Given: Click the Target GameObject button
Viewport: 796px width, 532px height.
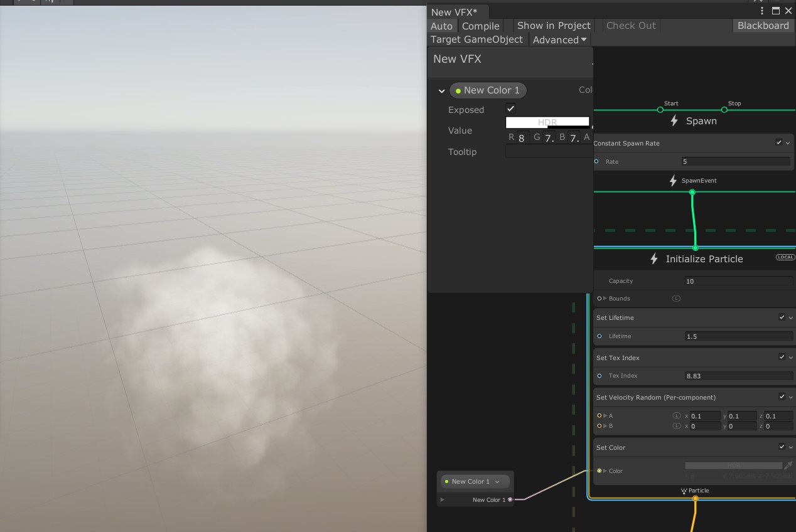Looking at the screenshot, I should click(477, 40).
